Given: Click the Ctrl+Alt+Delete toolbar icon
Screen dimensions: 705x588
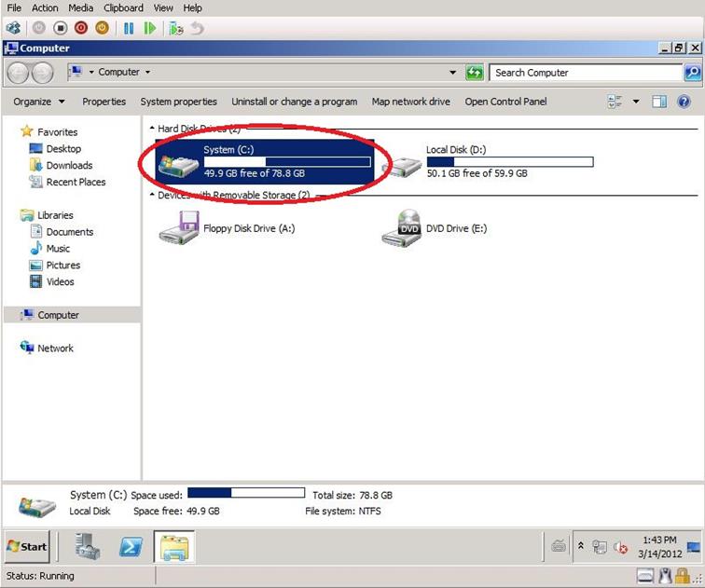Looking at the screenshot, I should (x=13, y=28).
